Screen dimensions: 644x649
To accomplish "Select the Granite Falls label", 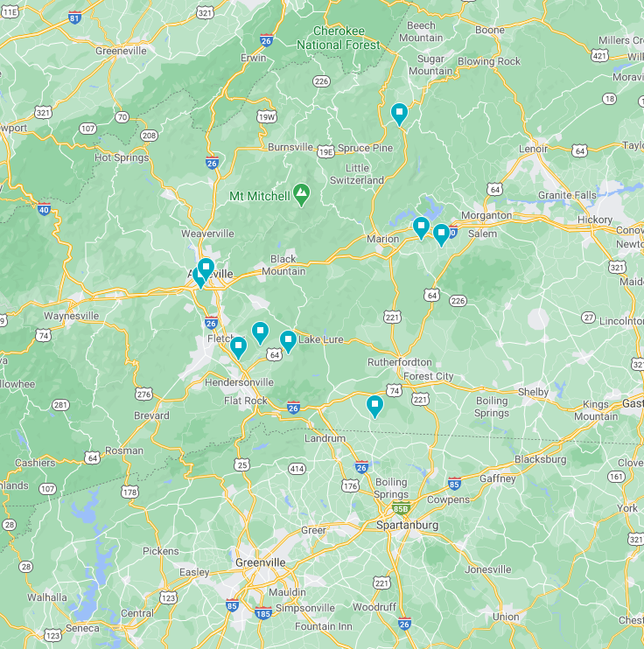I will tap(567, 195).
